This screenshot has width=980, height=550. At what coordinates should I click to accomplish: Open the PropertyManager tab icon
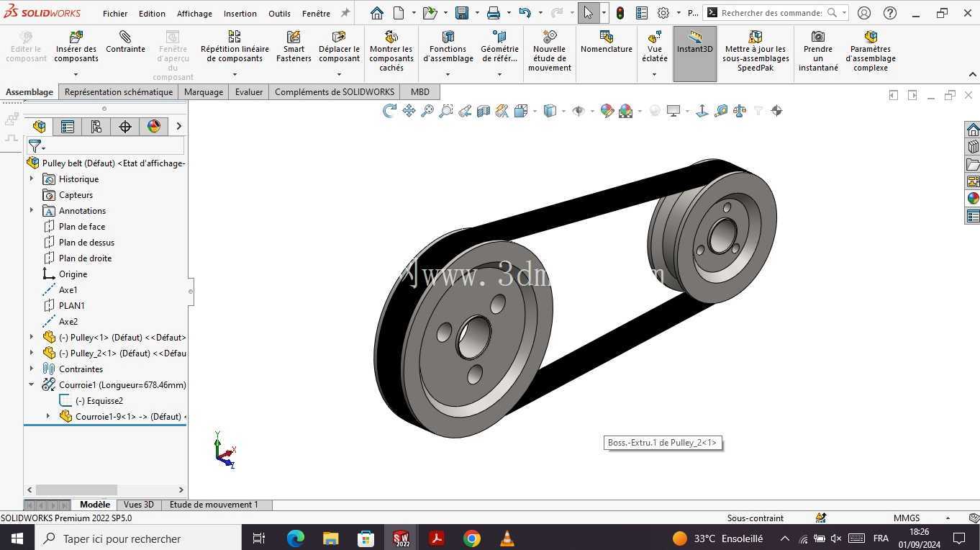(x=68, y=127)
